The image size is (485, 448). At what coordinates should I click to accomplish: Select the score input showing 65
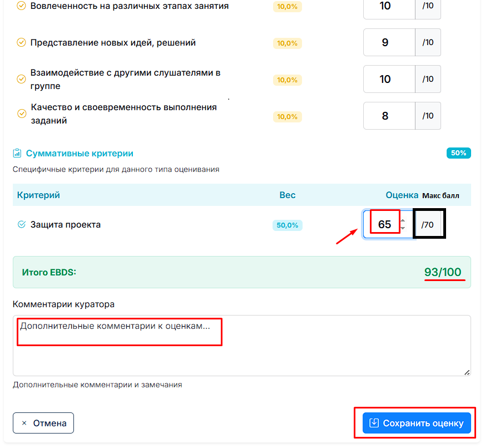[x=385, y=223]
